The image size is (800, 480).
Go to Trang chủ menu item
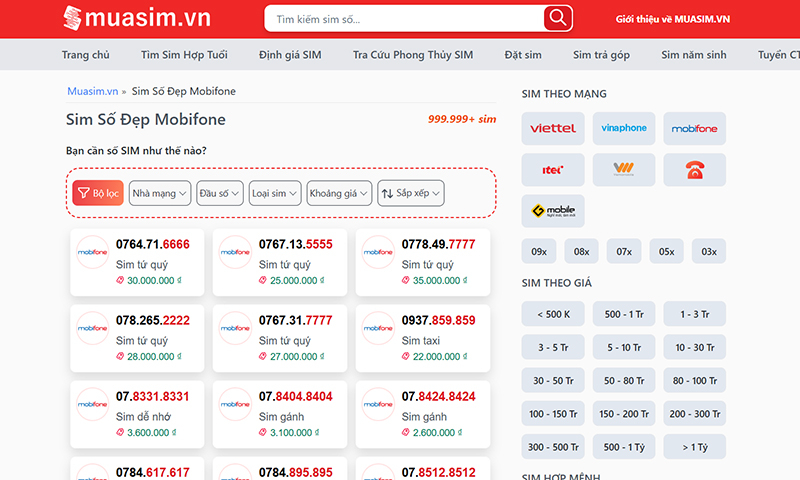coord(85,55)
